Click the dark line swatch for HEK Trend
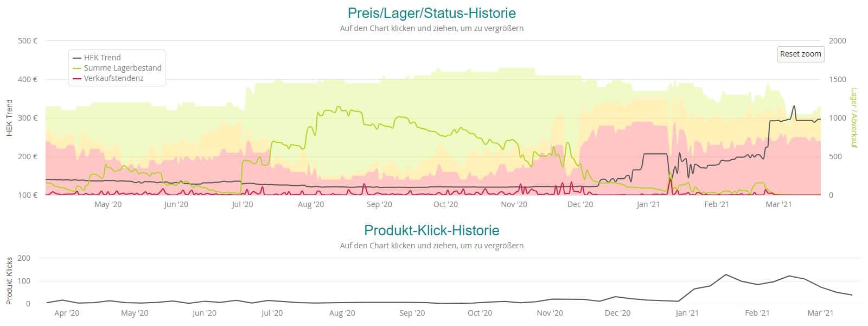This screenshot has width=868, height=326. pos(76,58)
